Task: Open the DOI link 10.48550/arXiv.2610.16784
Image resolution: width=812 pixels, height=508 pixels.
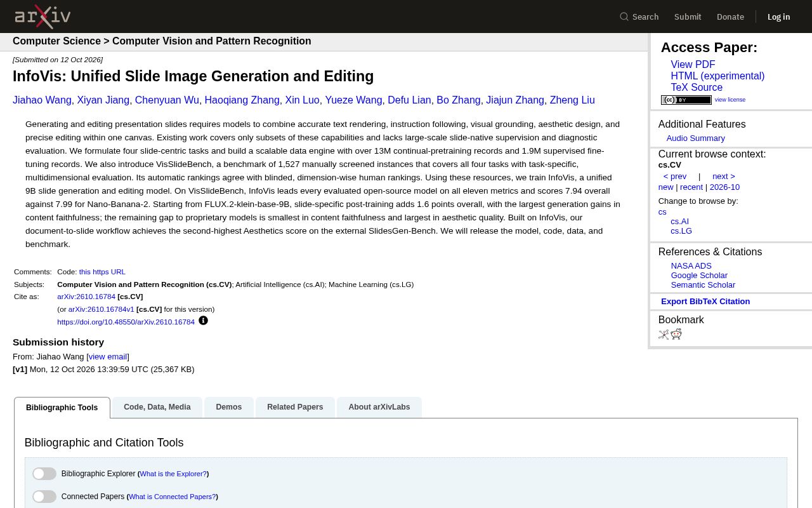Action: point(126,322)
